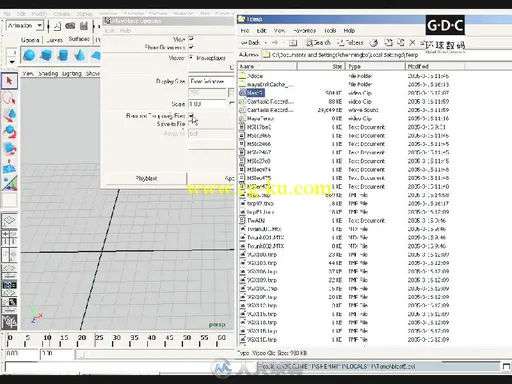Screen dimensions: 512x384
Task: Click the Back button in Explorer
Action: pyautogui.click(x=251, y=43)
